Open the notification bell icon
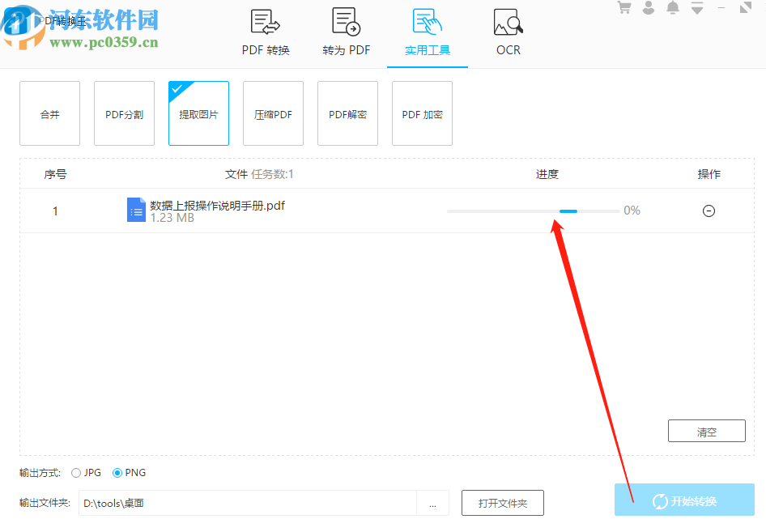The image size is (766, 532). click(673, 7)
